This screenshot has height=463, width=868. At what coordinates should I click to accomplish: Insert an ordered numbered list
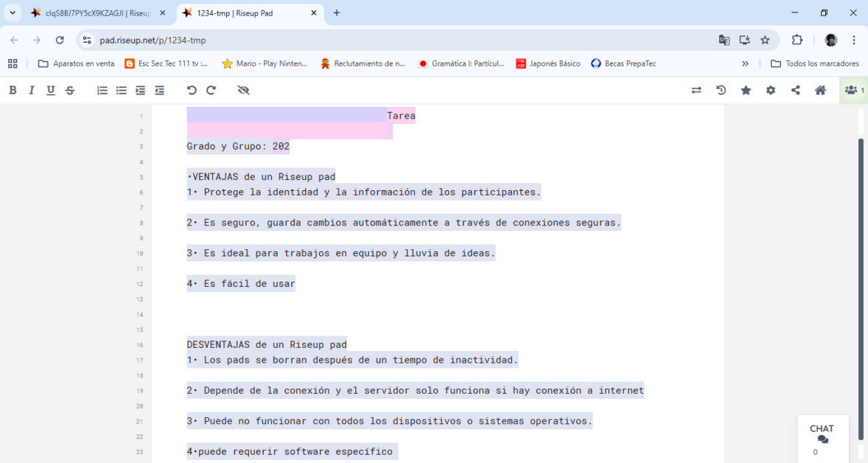pyautogui.click(x=102, y=90)
